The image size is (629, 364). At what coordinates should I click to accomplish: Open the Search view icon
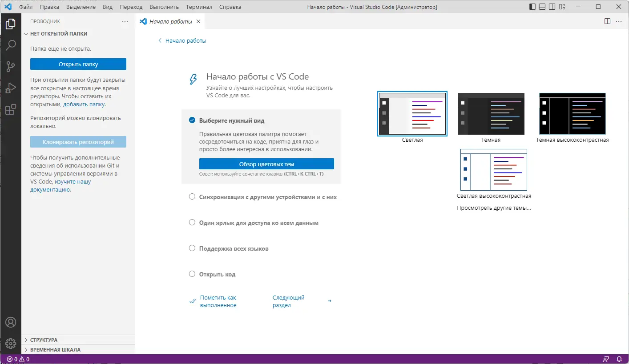tap(11, 45)
